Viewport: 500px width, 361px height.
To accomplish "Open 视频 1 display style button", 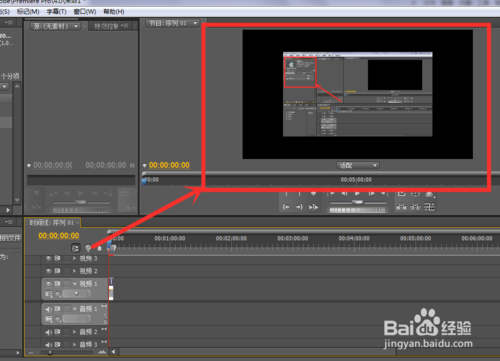I will 49,294.
